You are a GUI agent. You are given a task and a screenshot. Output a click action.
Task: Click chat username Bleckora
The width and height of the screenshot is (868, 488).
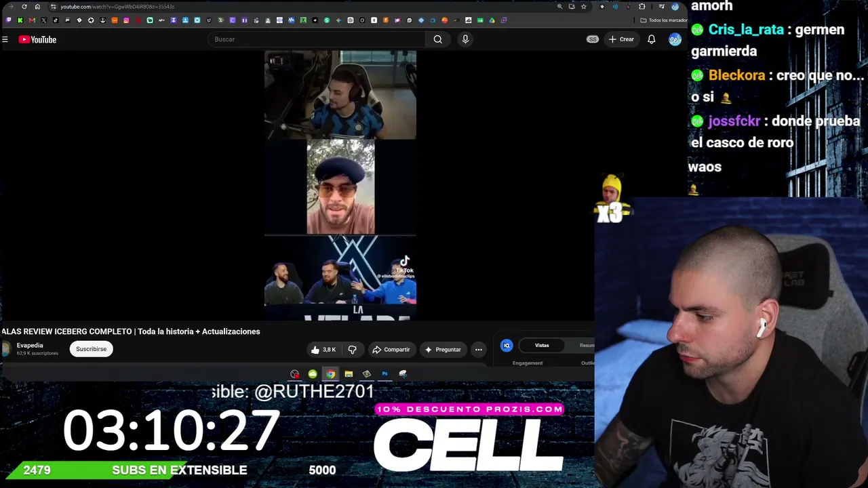tap(737, 75)
